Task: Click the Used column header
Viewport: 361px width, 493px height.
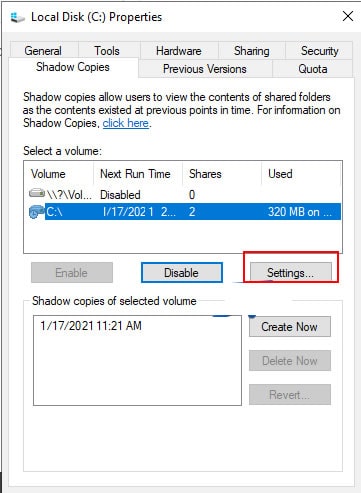Action: [301, 174]
